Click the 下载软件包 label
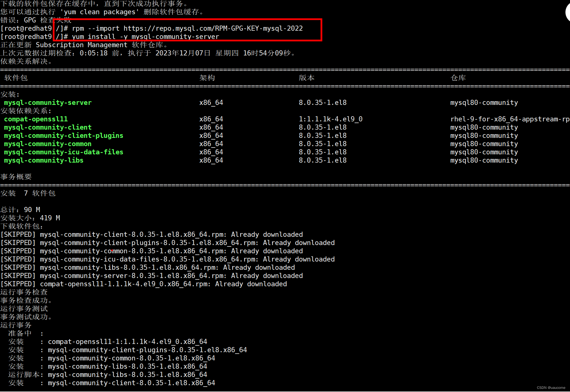The width and height of the screenshot is (570, 392). [22, 226]
